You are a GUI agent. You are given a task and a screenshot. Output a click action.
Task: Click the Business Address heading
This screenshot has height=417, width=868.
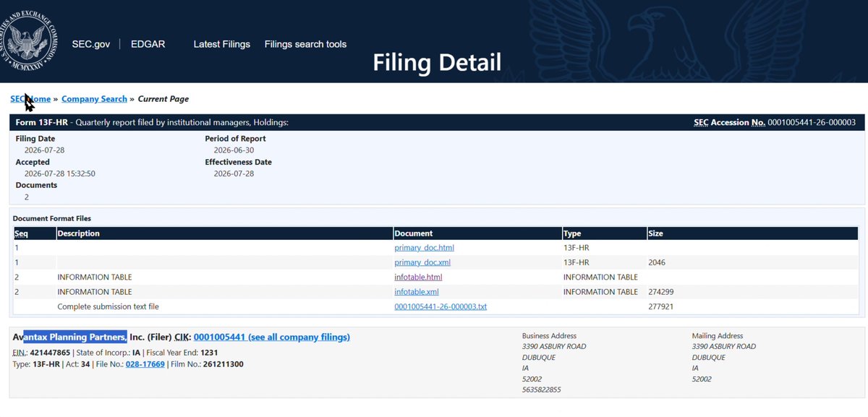(x=549, y=336)
